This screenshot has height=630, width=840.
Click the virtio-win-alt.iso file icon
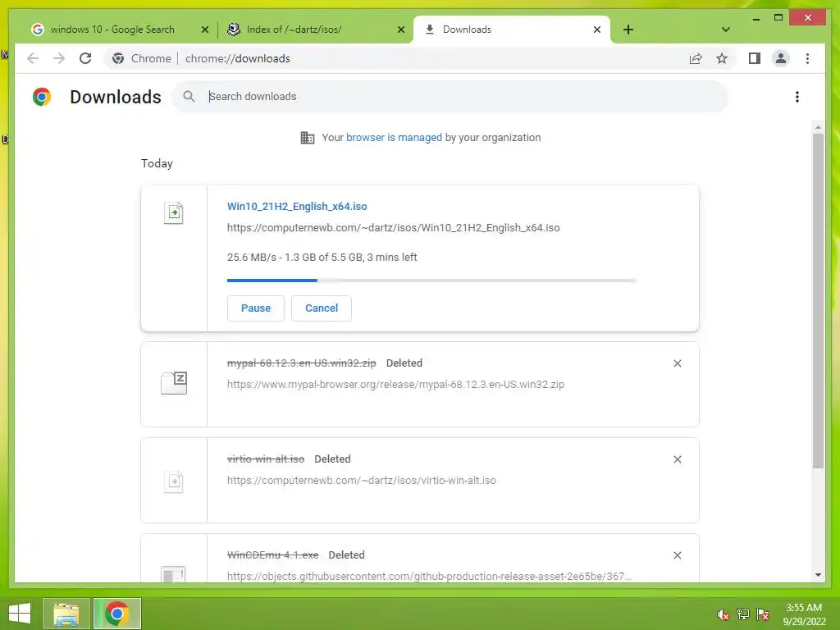174,481
